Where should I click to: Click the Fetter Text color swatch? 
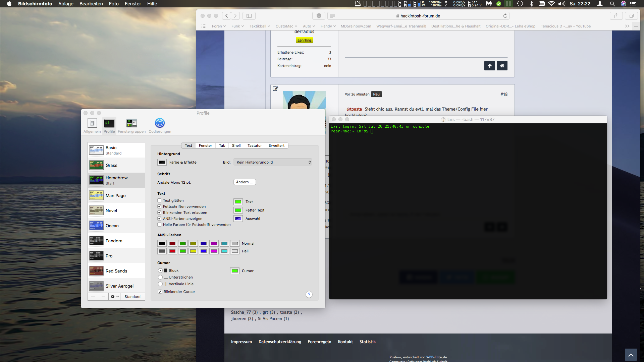point(238,210)
